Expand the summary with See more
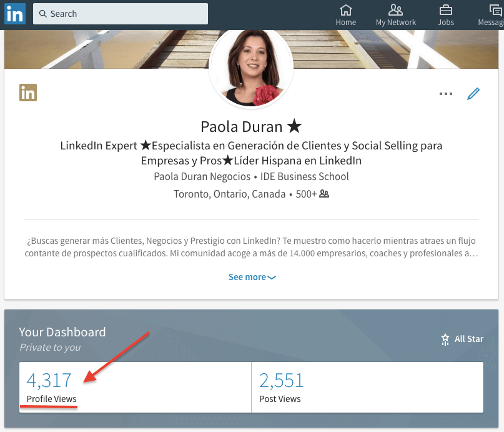Image resolution: width=504 pixels, height=432 pixels. coord(252,277)
